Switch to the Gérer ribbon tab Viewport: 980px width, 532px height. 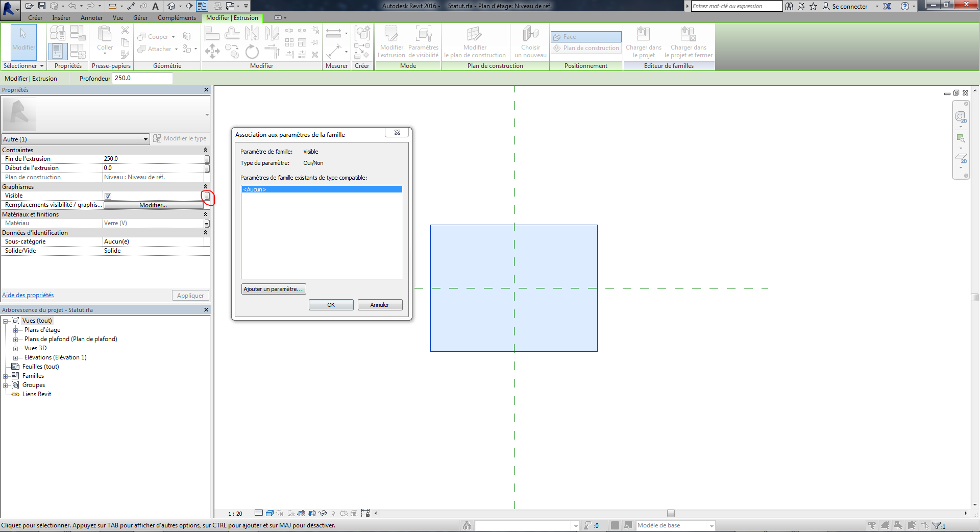pyautogui.click(x=140, y=18)
